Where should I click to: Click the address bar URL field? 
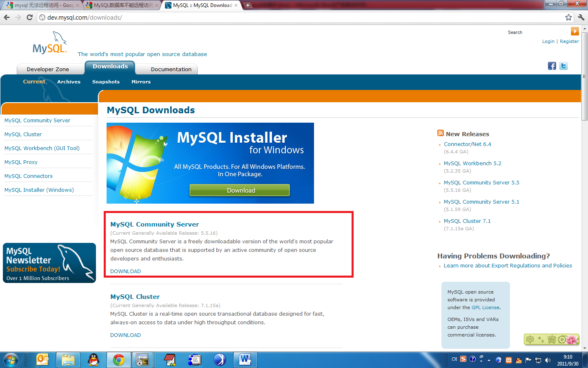point(286,17)
